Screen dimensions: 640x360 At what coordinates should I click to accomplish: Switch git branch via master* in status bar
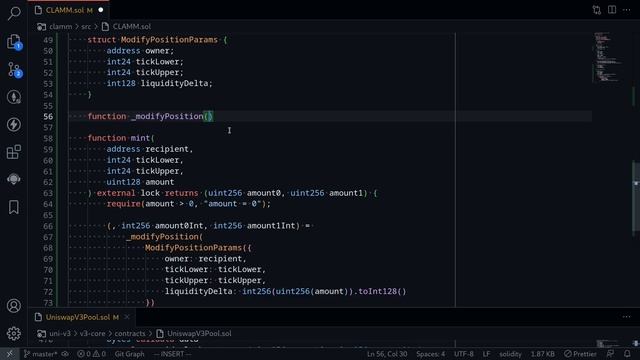point(40,354)
